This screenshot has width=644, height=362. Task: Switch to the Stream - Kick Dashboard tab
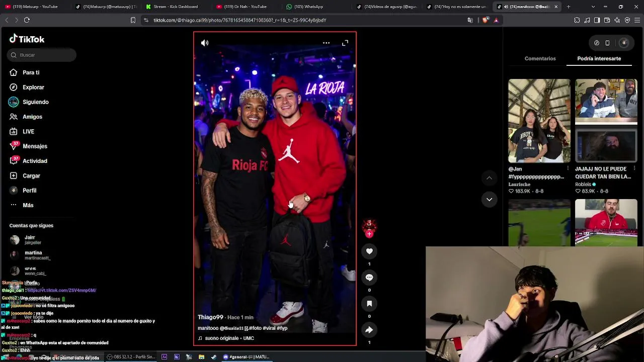click(x=175, y=7)
